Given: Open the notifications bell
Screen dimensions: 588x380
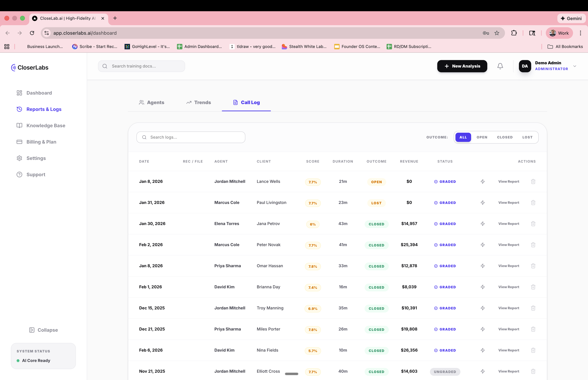Looking at the screenshot, I should pyautogui.click(x=500, y=66).
